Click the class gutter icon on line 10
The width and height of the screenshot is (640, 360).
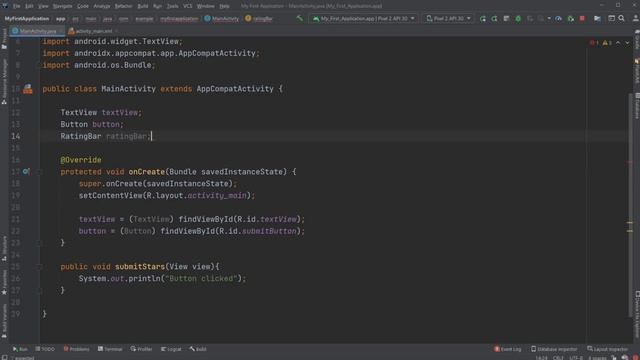pyautogui.click(x=27, y=89)
